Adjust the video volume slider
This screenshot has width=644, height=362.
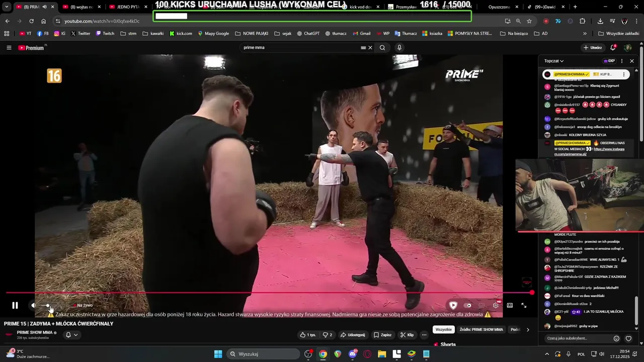48,305
